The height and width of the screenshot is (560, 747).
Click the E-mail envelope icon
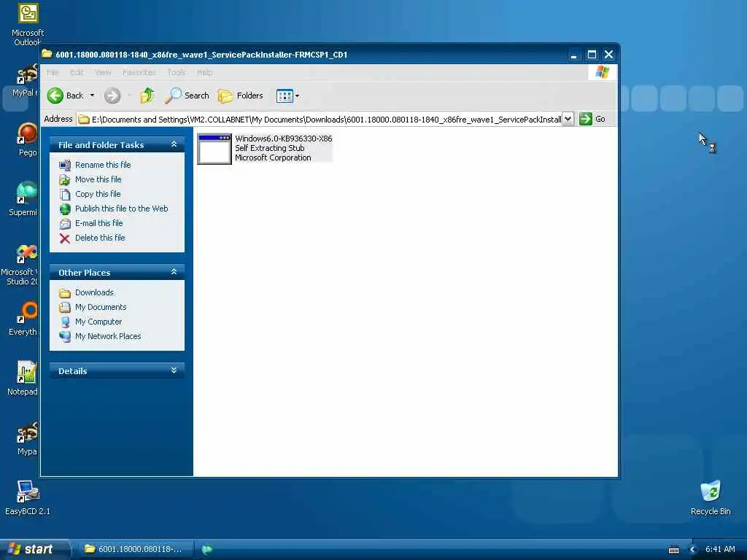point(65,224)
